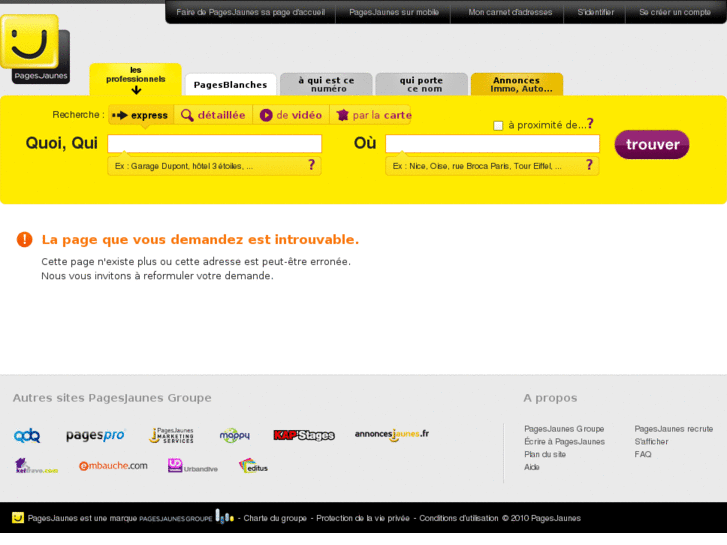Image resolution: width=727 pixels, height=545 pixels.
Task: Click PagesJaunes Groupe footer logo
Action: pos(186,517)
